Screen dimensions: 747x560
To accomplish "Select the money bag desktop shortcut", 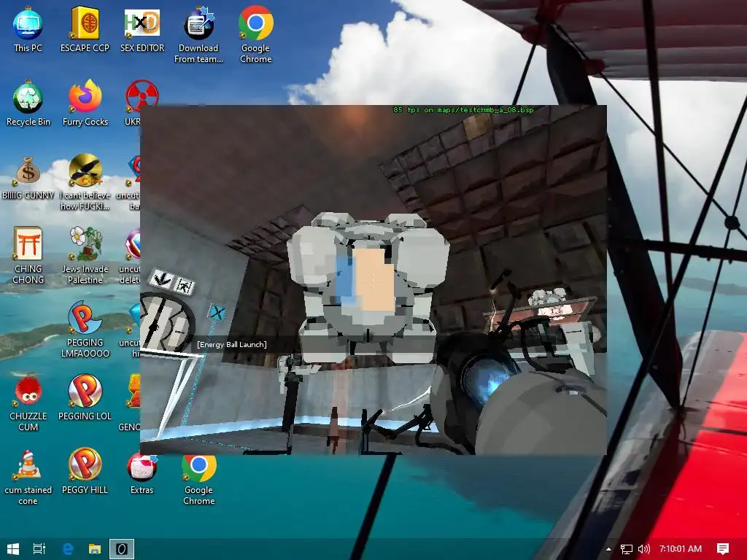I will (x=28, y=177).
